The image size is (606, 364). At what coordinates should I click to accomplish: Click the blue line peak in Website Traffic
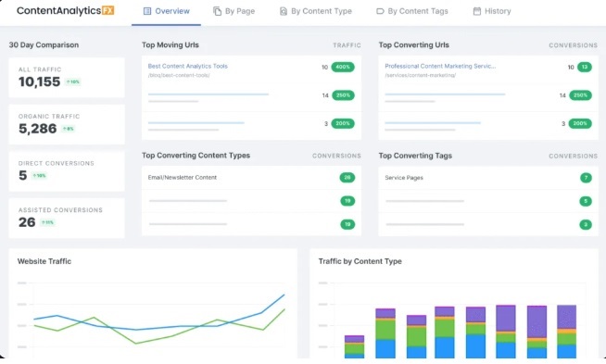pos(284,295)
